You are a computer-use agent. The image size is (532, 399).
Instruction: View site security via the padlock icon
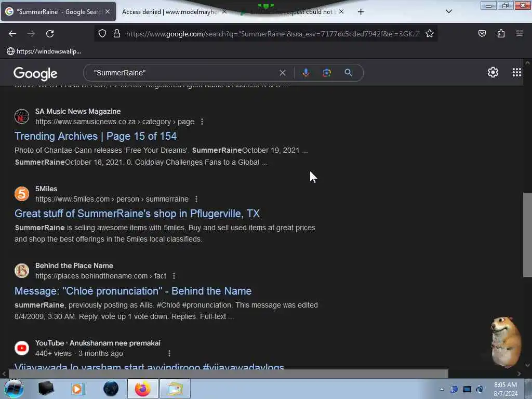pyautogui.click(x=117, y=34)
